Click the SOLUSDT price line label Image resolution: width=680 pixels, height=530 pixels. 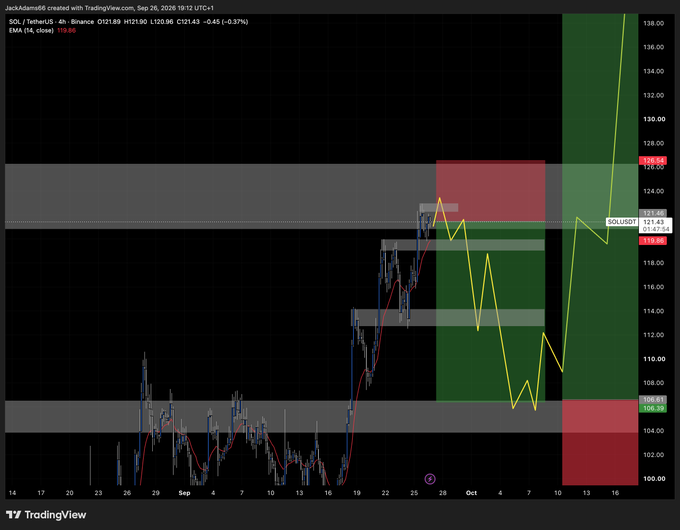[x=621, y=222]
